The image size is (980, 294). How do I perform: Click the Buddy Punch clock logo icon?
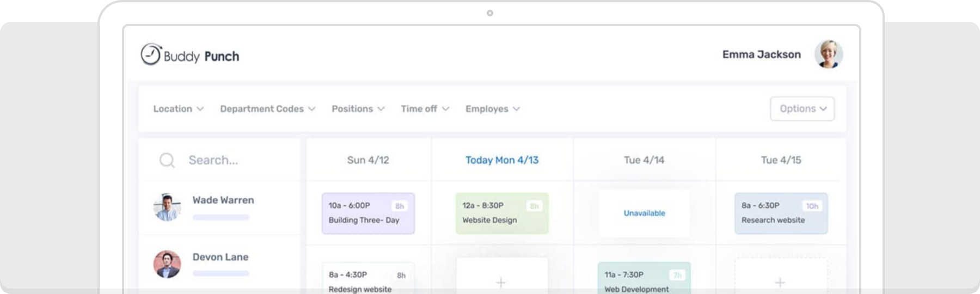(151, 54)
